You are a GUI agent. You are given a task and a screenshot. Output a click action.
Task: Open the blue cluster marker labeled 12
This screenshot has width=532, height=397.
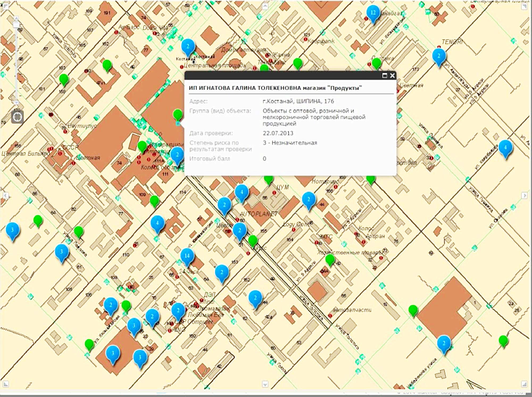[x=373, y=12]
